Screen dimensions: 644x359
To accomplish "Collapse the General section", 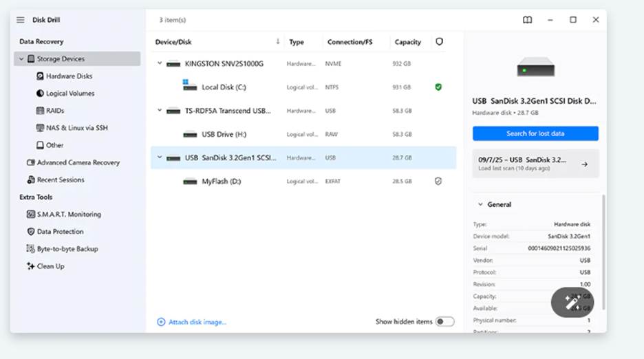I will coord(480,204).
